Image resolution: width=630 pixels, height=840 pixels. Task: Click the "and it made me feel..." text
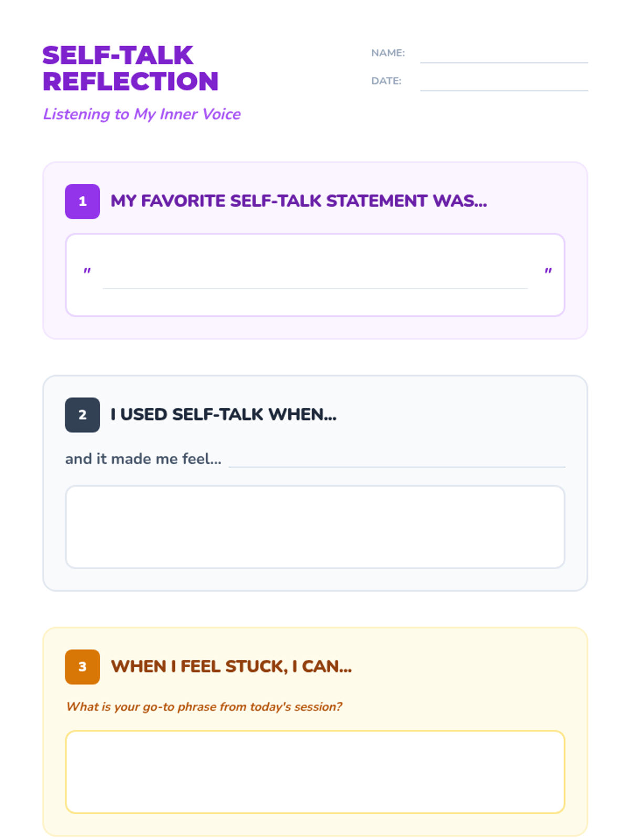[x=143, y=459]
